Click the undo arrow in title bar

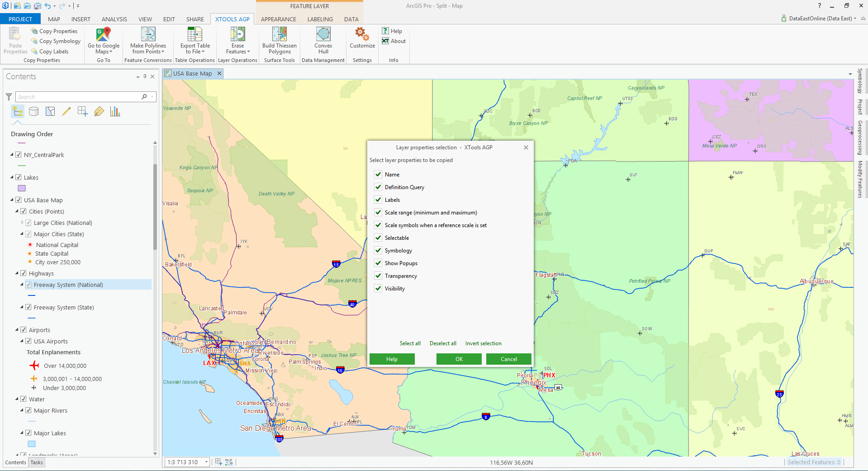point(47,6)
